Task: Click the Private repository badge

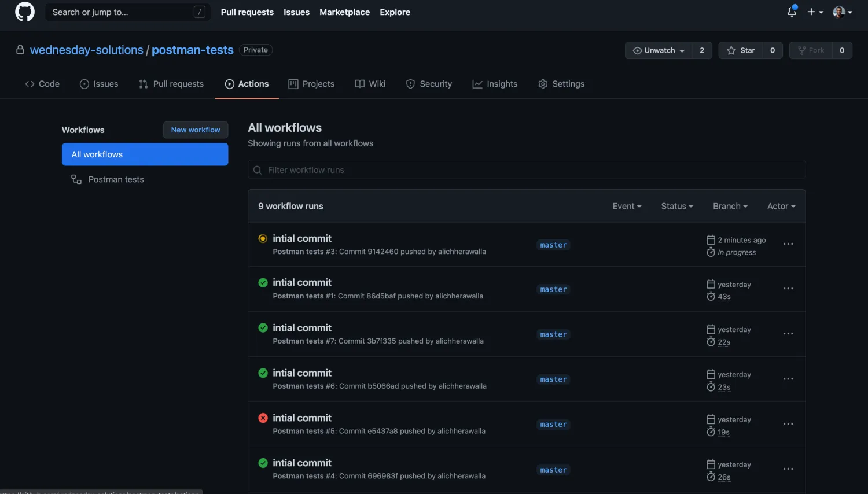Action: [x=256, y=50]
